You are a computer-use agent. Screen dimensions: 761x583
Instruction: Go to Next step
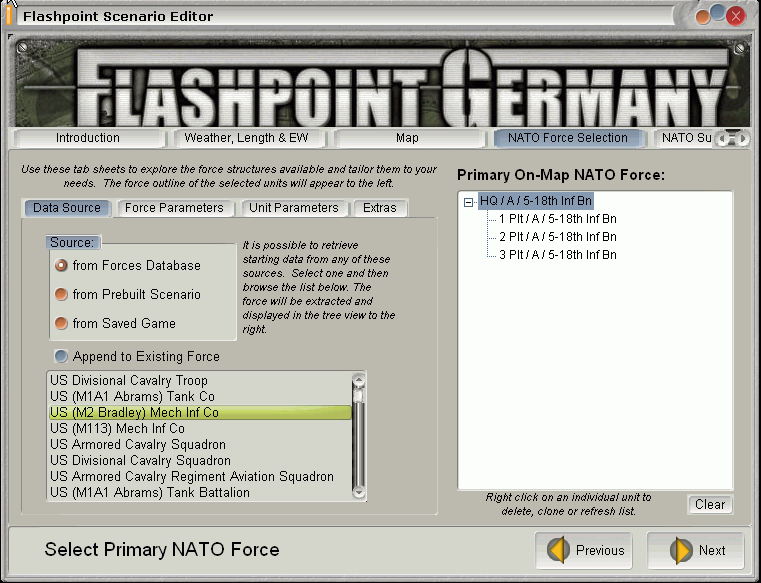pyautogui.click(x=695, y=550)
